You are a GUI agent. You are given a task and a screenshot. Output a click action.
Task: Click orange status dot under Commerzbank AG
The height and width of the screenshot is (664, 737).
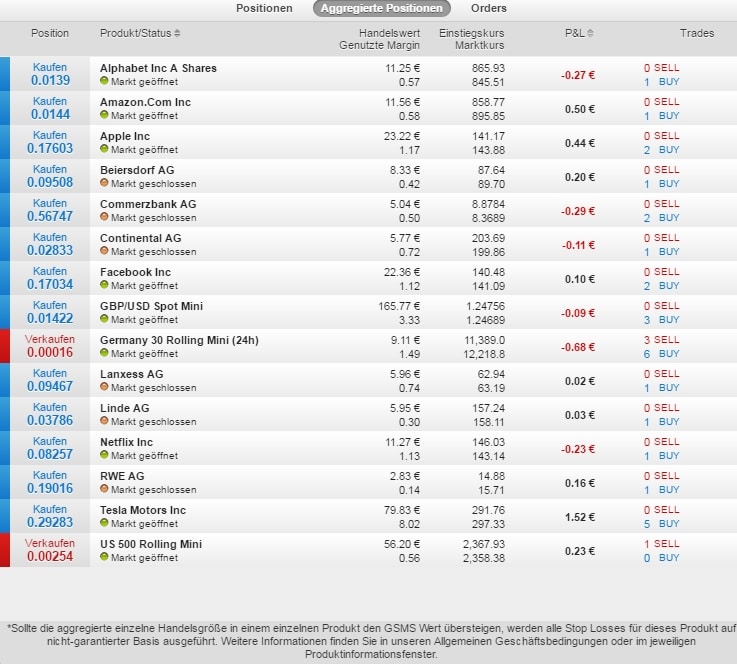point(104,218)
